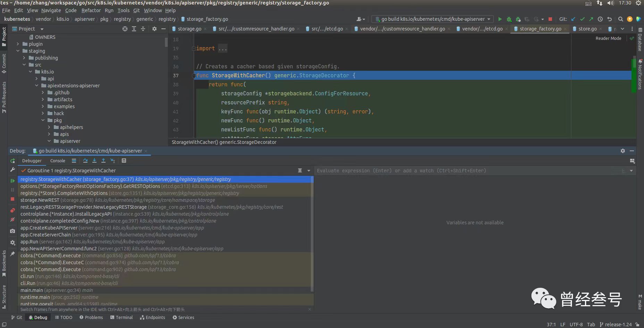Open Terminal tool window
This screenshot has width=644, height=328.
click(122, 317)
